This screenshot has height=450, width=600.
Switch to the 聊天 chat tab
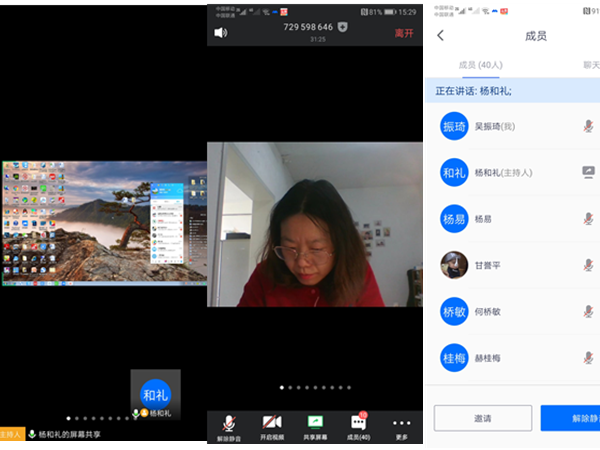click(592, 65)
